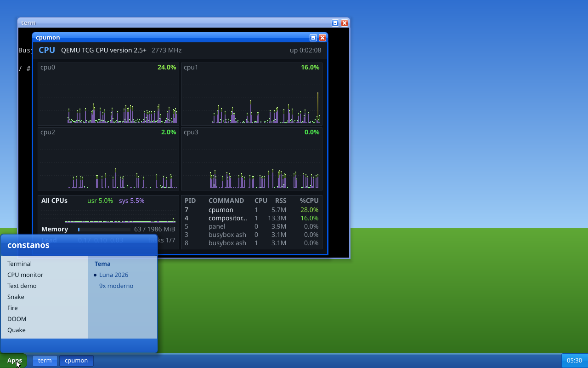Click the uptime text "up 0:02:08"
588x368 pixels.
(x=305, y=50)
